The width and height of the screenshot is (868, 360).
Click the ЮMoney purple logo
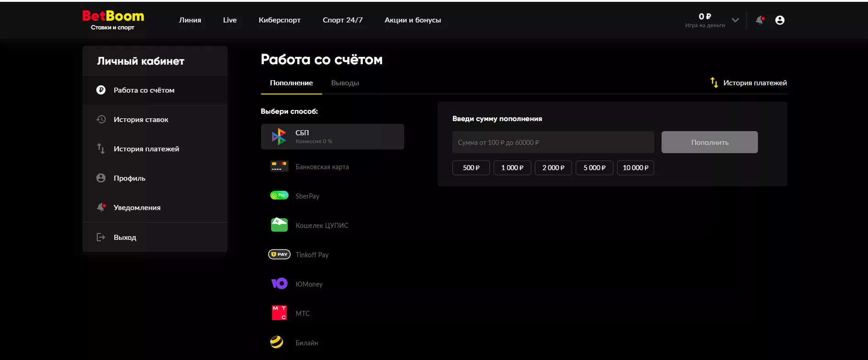click(279, 283)
